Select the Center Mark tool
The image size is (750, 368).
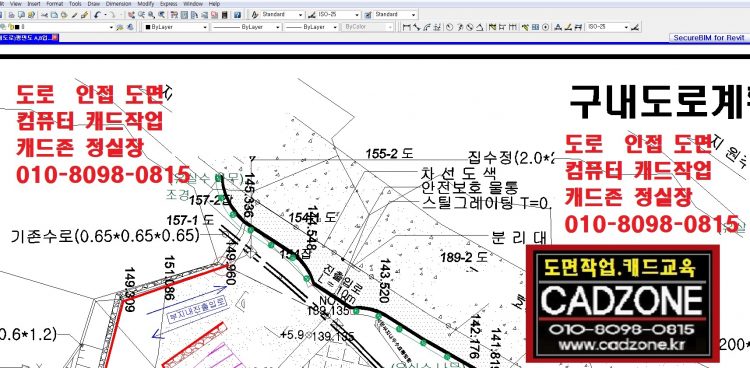545,27
